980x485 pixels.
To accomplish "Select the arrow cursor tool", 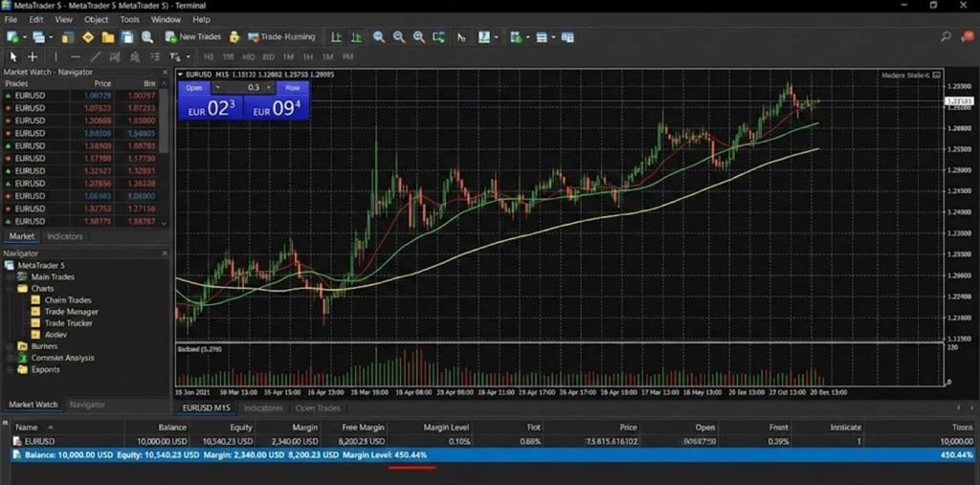I will pos(13,56).
